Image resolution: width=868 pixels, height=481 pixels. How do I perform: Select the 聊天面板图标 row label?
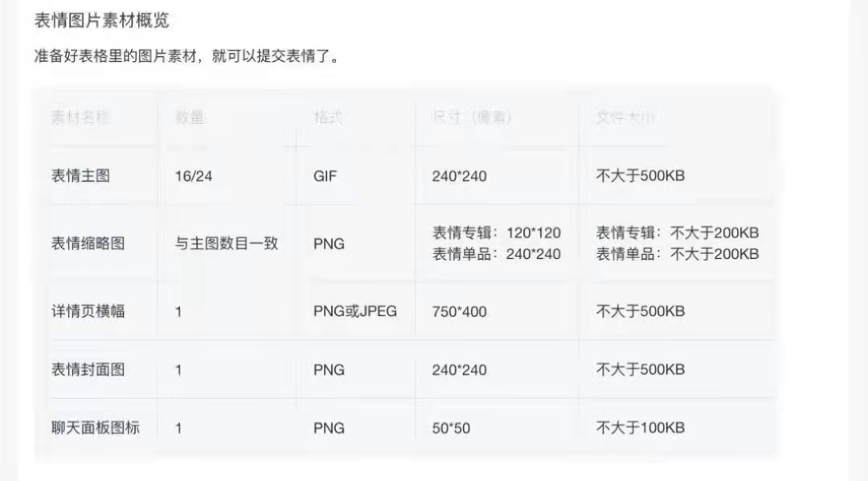click(95, 428)
